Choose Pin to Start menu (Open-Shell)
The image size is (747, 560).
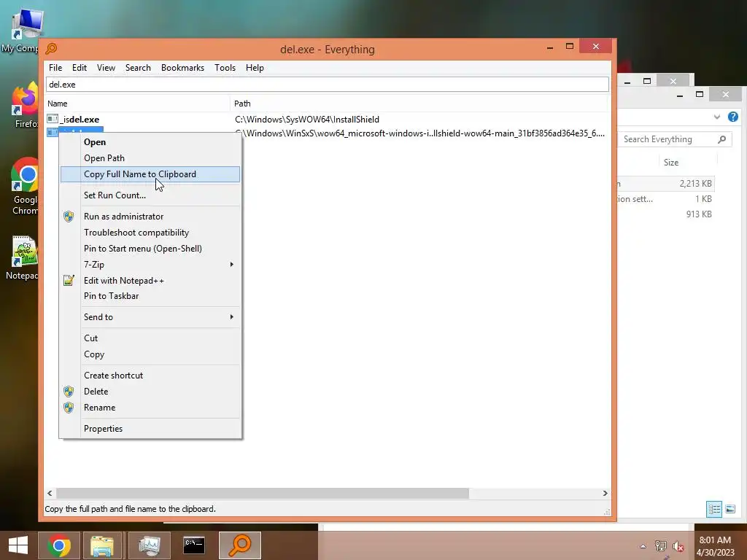pos(150,249)
